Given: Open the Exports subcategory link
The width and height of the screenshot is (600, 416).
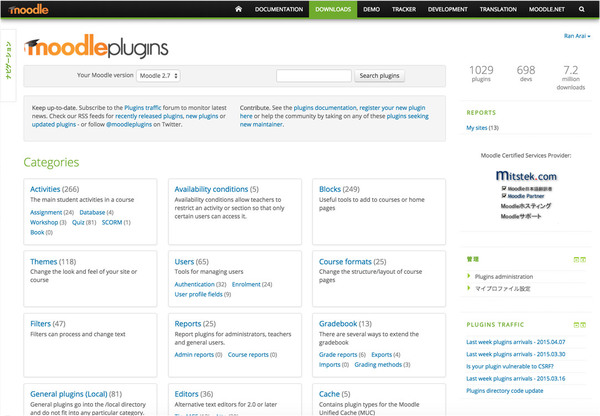Looking at the screenshot, I should [382, 355].
